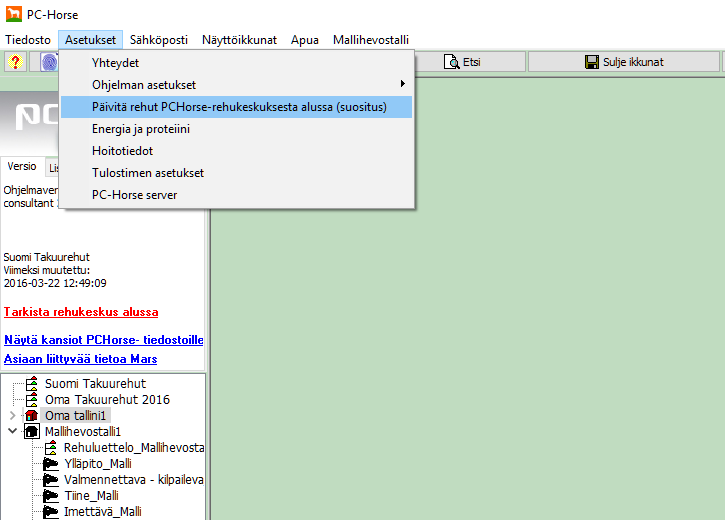Open the Mallihevostalli menu
Image resolution: width=725 pixels, height=520 pixels.
(371, 40)
